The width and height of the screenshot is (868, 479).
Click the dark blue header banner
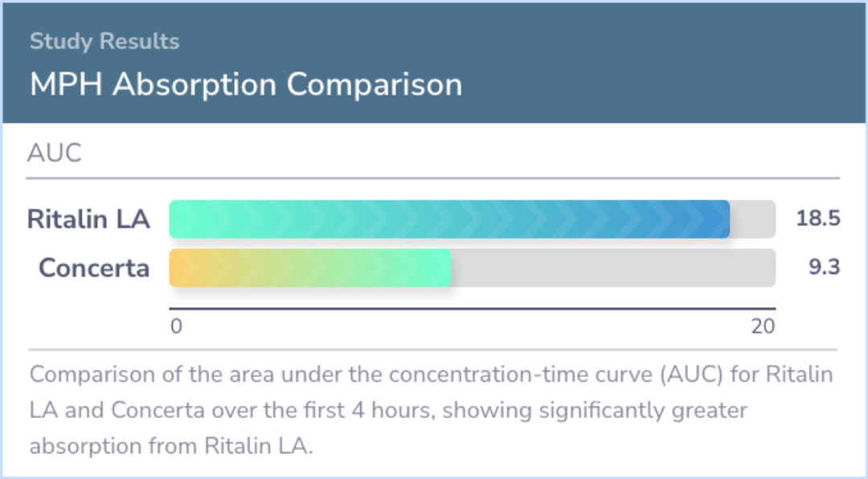coord(434,63)
